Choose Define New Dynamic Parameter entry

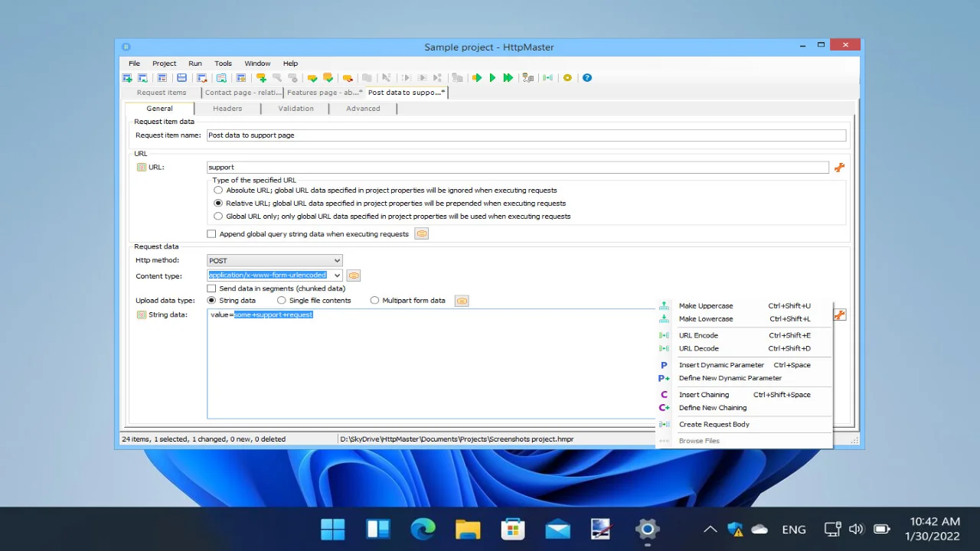(744, 378)
